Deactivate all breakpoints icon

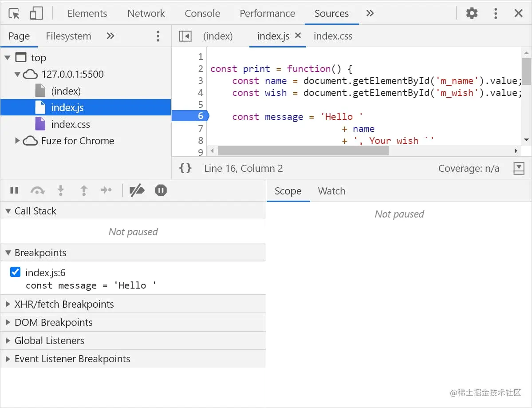137,190
